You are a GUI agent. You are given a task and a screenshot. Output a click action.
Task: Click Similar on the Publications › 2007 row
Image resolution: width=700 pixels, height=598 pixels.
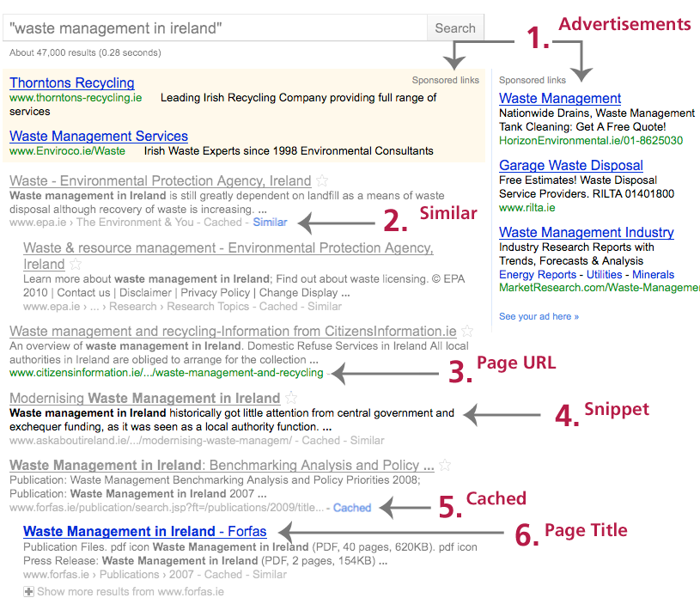click(x=270, y=574)
